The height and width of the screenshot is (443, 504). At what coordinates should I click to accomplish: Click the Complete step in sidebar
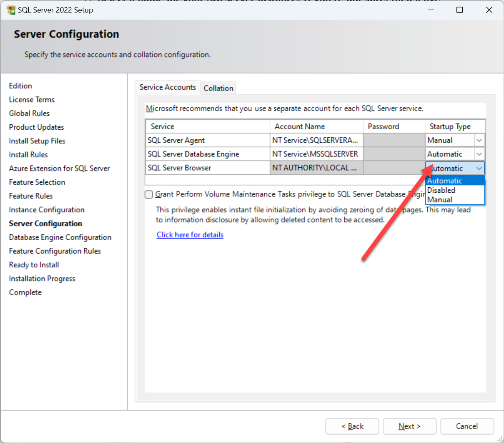coord(25,292)
